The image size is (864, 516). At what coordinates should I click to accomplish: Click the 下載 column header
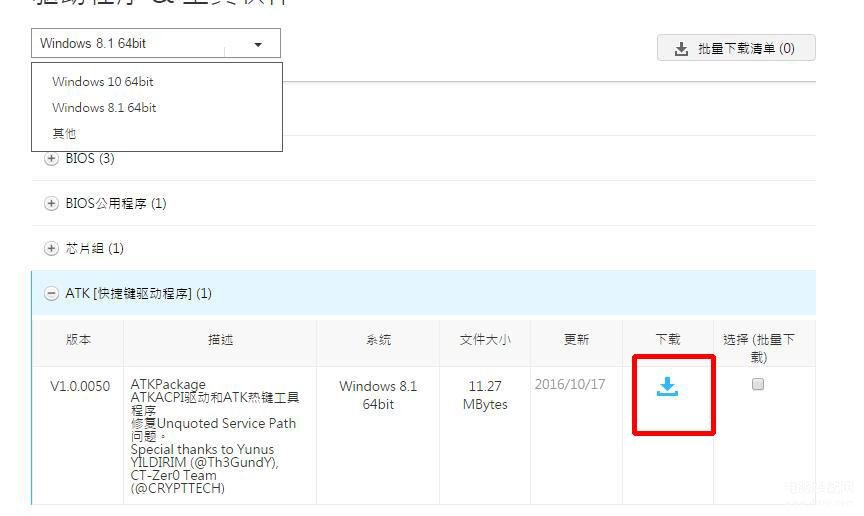[668, 340]
